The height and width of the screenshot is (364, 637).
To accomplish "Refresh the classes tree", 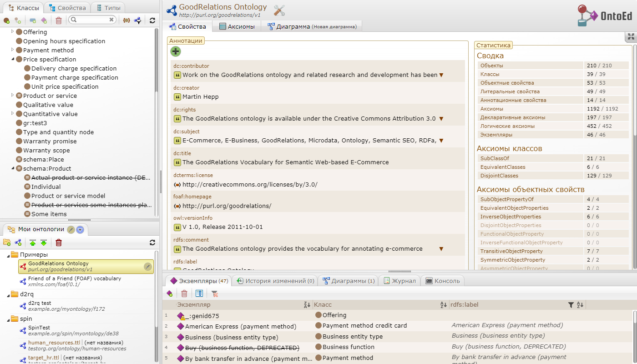I will click(x=152, y=20).
